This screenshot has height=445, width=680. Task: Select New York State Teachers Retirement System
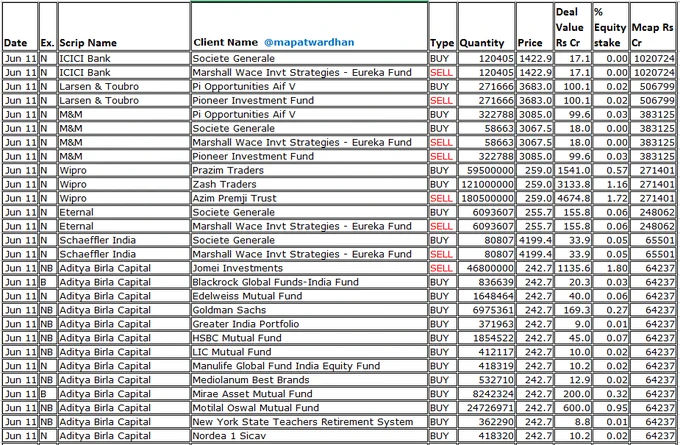[x=309, y=422]
